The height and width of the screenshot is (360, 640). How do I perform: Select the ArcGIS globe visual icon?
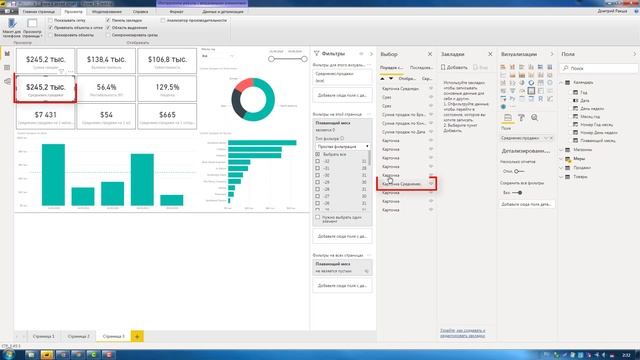pyautogui.click(x=503, y=107)
